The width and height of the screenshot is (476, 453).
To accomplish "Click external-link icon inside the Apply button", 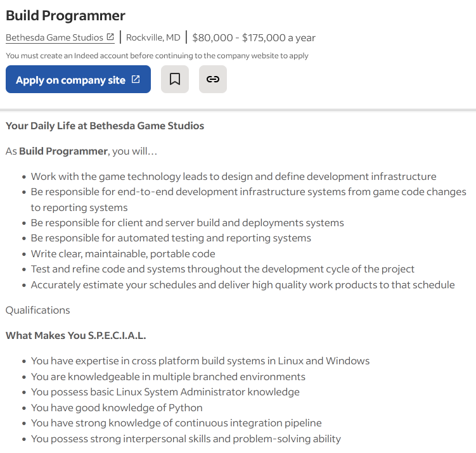I will (136, 79).
